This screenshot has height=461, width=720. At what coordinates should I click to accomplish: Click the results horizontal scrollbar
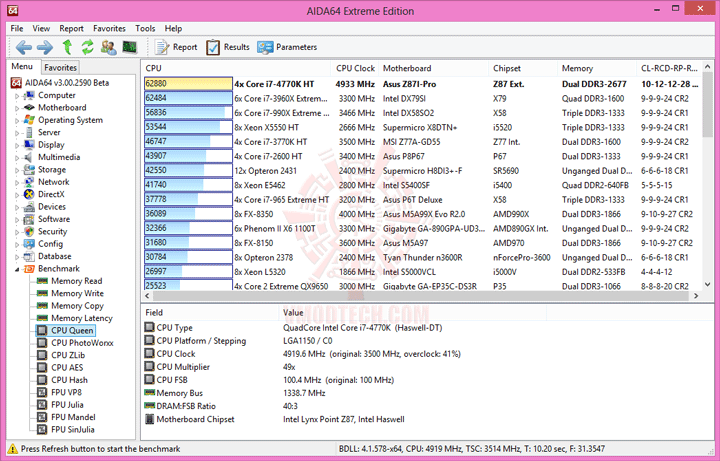(421, 296)
